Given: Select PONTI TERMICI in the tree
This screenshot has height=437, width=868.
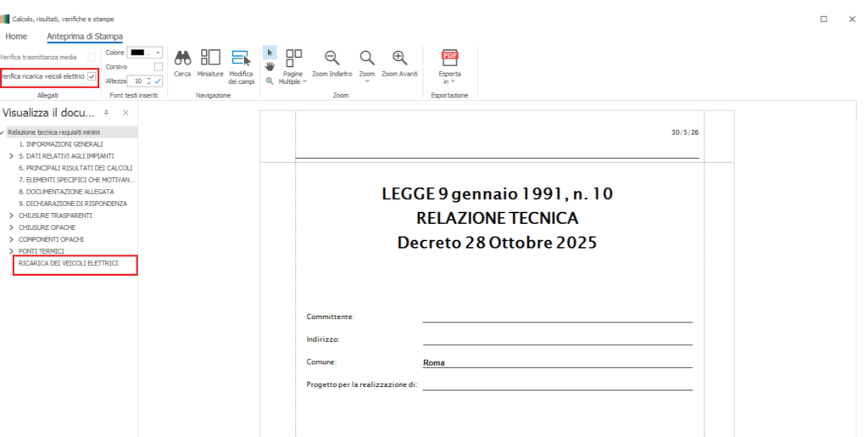Looking at the screenshot, I should click(41, 251).
